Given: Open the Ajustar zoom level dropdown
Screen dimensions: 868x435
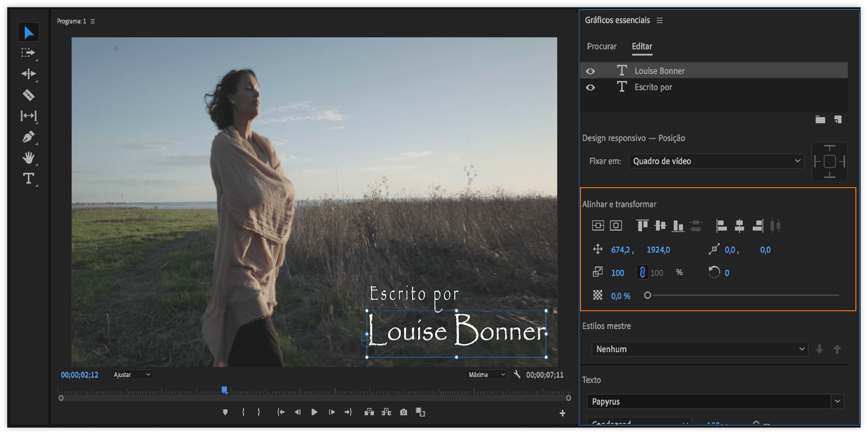Looking at the screenshot, I should [131, 375].
